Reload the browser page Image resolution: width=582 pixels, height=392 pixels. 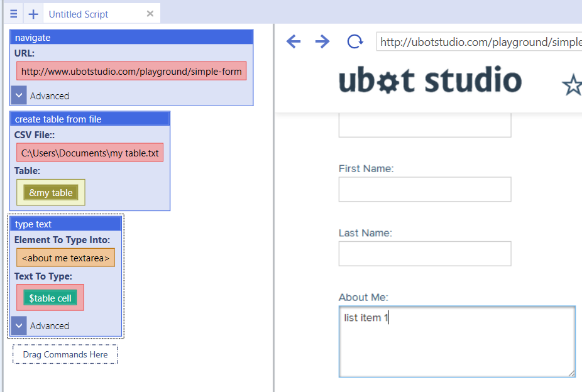pos(355,41)
